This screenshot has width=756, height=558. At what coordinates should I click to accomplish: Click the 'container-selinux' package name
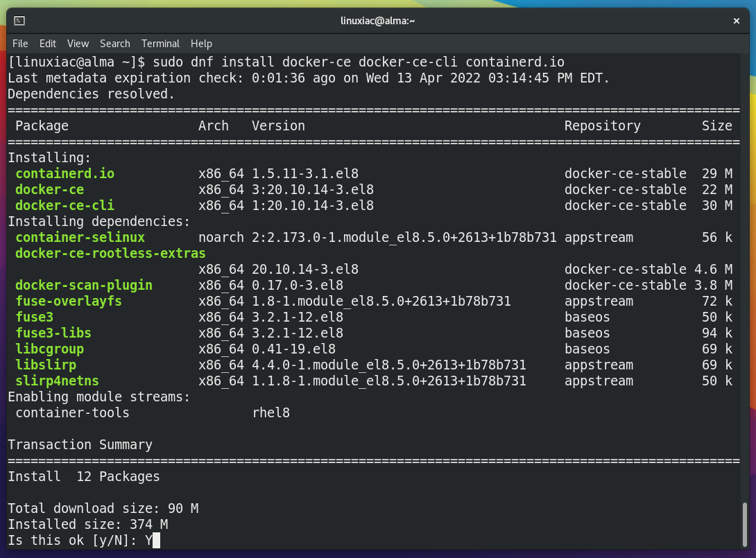80,237
